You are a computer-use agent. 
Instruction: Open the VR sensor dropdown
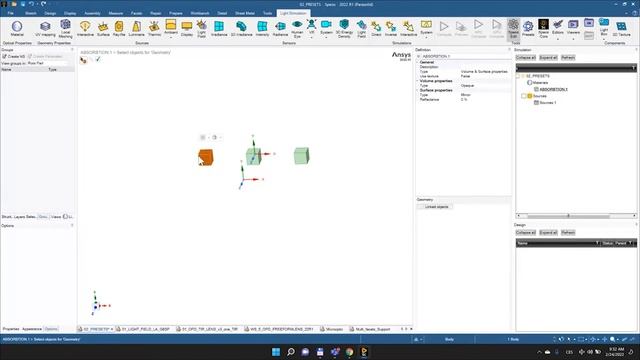[311, 38]
